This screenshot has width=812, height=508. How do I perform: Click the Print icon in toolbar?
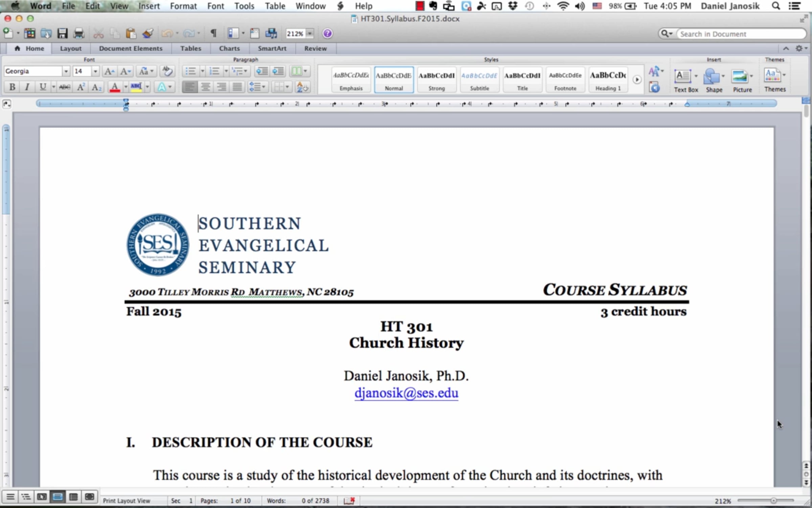point(79,33)
